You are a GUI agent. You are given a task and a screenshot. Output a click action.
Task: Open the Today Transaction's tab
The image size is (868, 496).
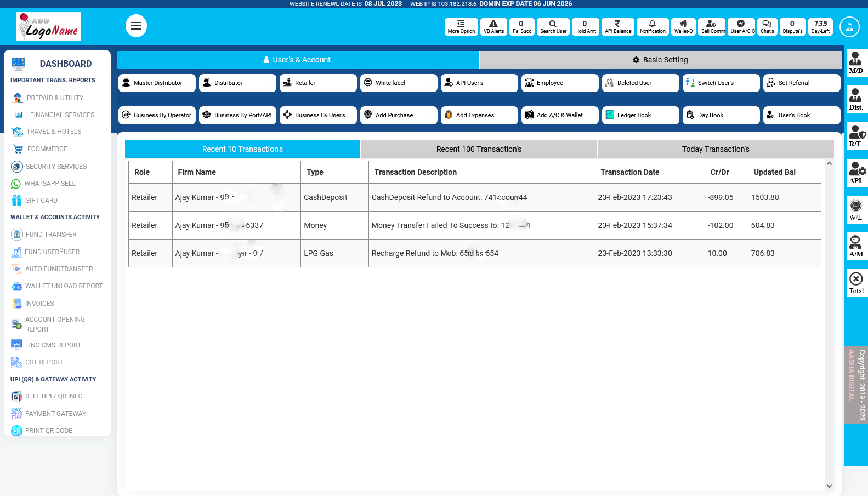click(x=715, y=149)
